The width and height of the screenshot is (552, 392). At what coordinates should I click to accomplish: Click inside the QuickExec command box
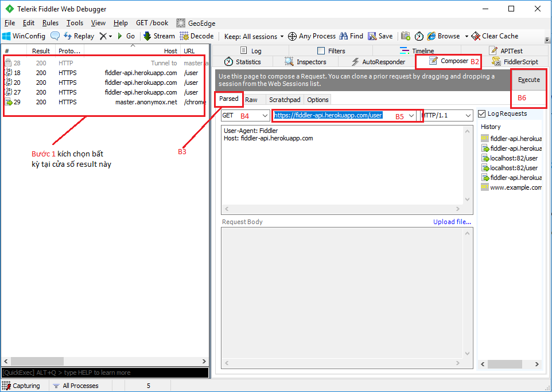coord(103,373)
